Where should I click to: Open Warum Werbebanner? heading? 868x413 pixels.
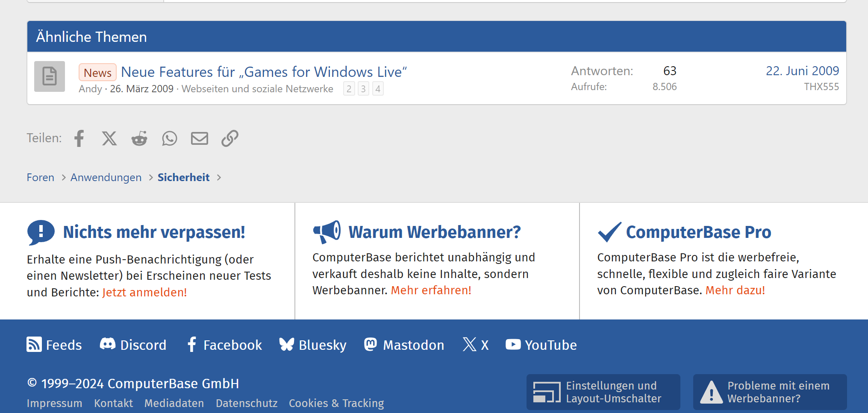click(x=435, y=232)
